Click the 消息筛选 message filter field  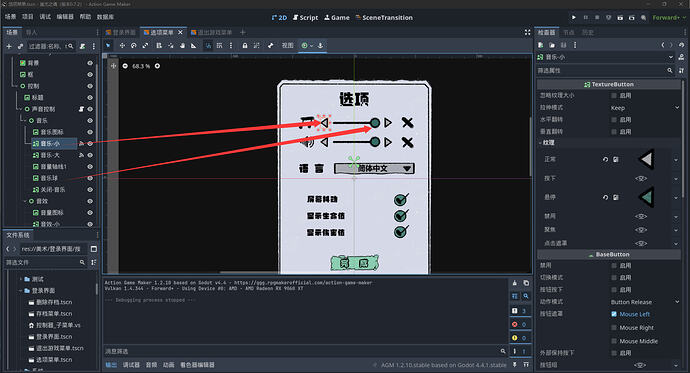click(x=305, y=351)
